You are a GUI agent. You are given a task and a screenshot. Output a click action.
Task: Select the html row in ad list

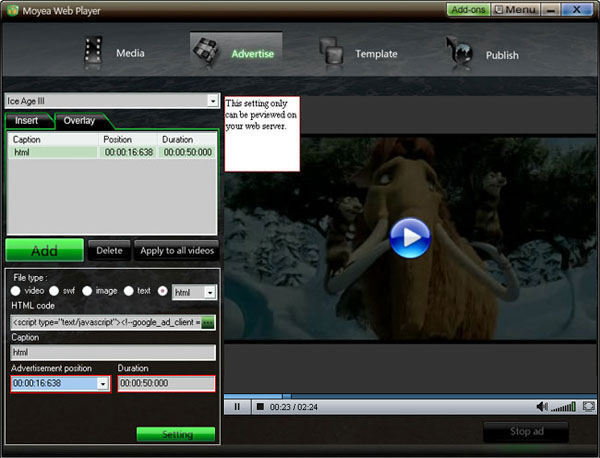click(x=112, y=152)
